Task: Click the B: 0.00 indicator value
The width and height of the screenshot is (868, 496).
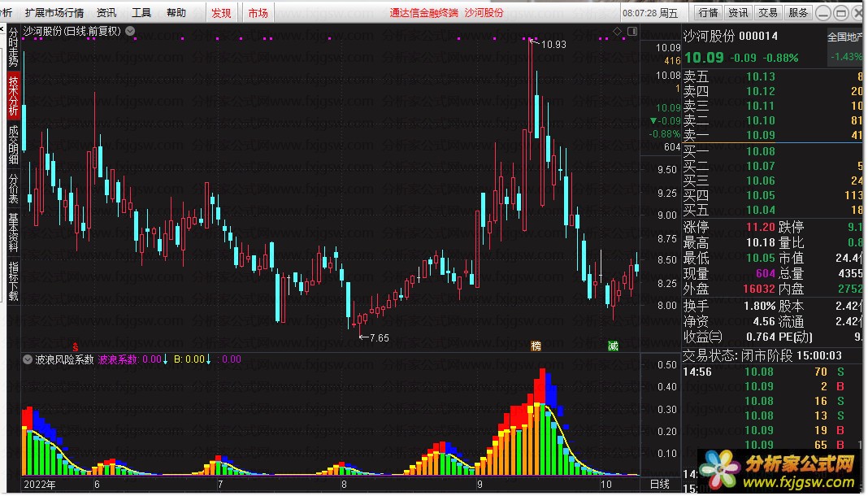Action: click(189, 359)
